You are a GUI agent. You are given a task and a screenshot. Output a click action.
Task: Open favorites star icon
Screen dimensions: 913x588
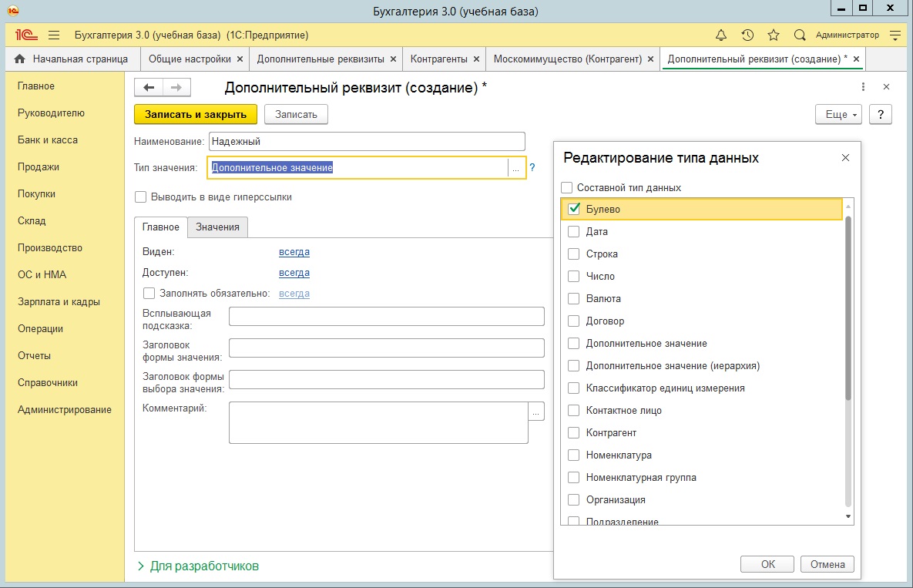coord(774,35)
